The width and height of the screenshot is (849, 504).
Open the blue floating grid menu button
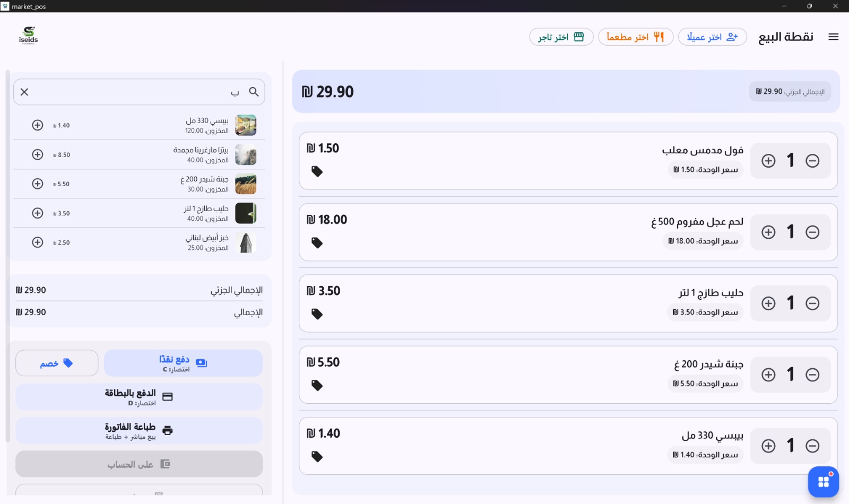[x=824, y=482]
